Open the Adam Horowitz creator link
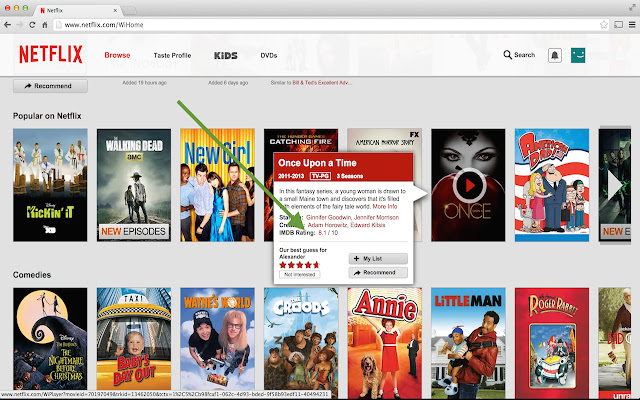640x400 pixels. point(327,225)
